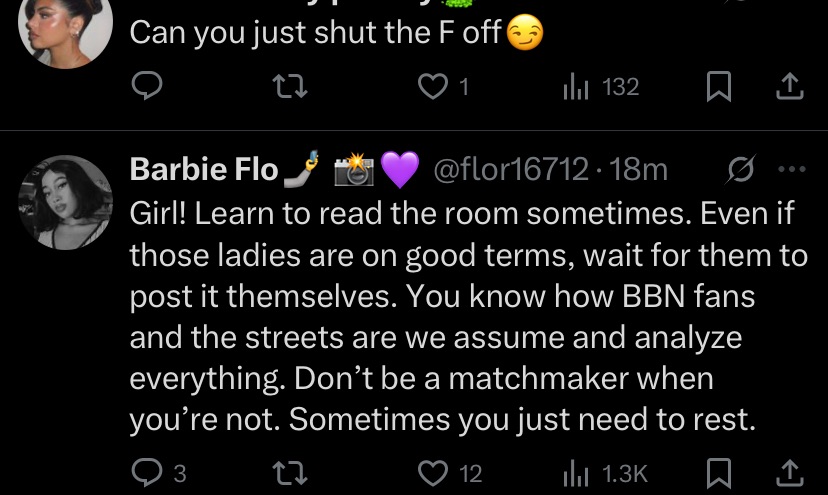
Task: Reply to the 'shut the F off' tweet
Action: [x=147, y=89]
